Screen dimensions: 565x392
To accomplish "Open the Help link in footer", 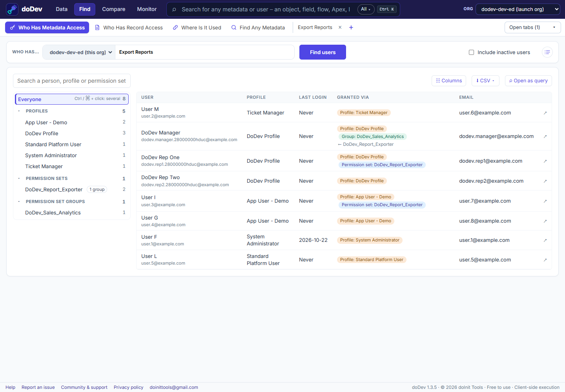I will click(11, 387).
